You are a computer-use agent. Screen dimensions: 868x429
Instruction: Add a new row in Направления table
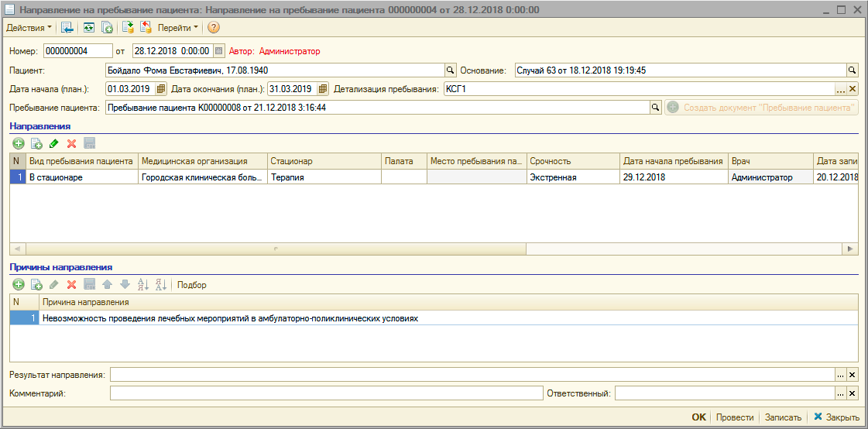pos(18,143)
